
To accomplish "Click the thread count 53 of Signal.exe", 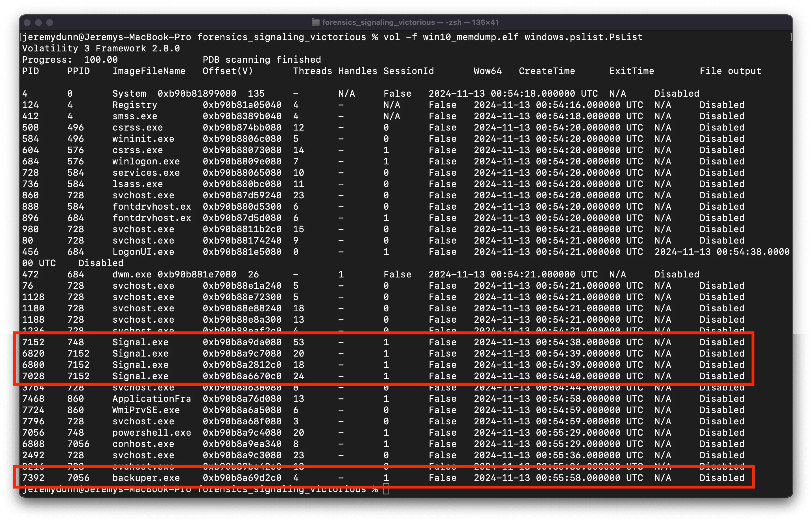I will [298, 342].
